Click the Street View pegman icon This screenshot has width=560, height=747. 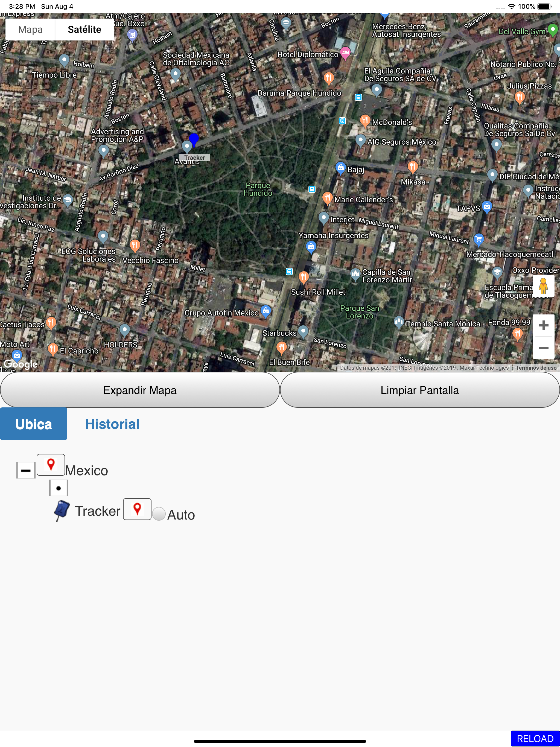(543, 286)
